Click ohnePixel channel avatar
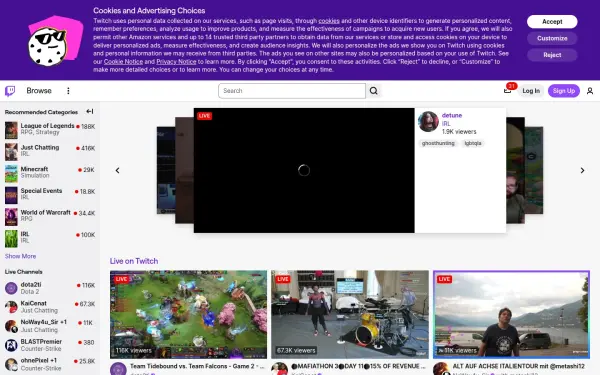 click(x=11, y=364)
